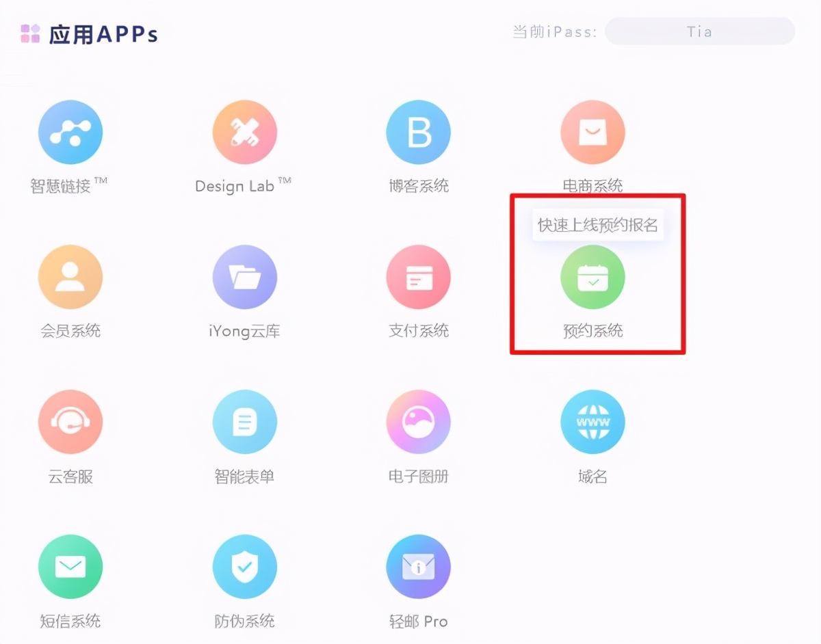Open the 智能表单 form icon
Screen dimensions: 821x644
click(245, 422)
